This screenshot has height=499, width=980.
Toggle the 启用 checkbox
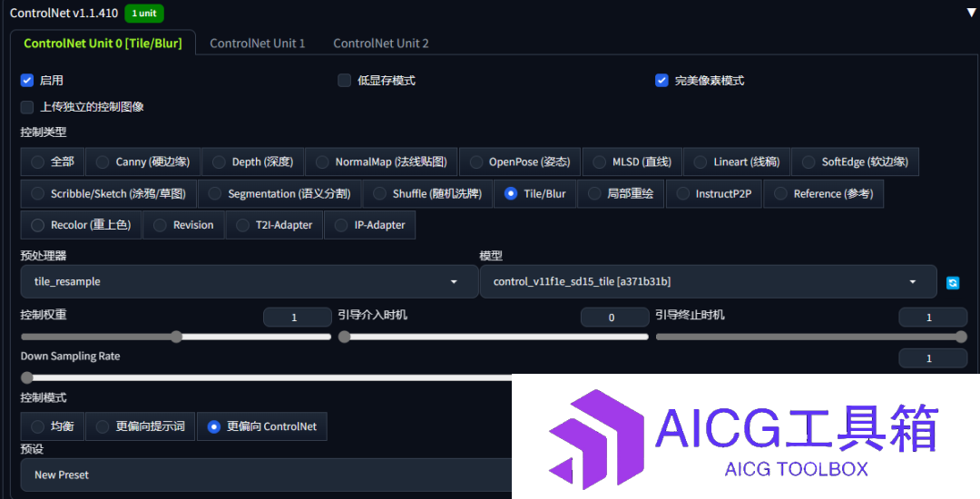tap(27, 80)
